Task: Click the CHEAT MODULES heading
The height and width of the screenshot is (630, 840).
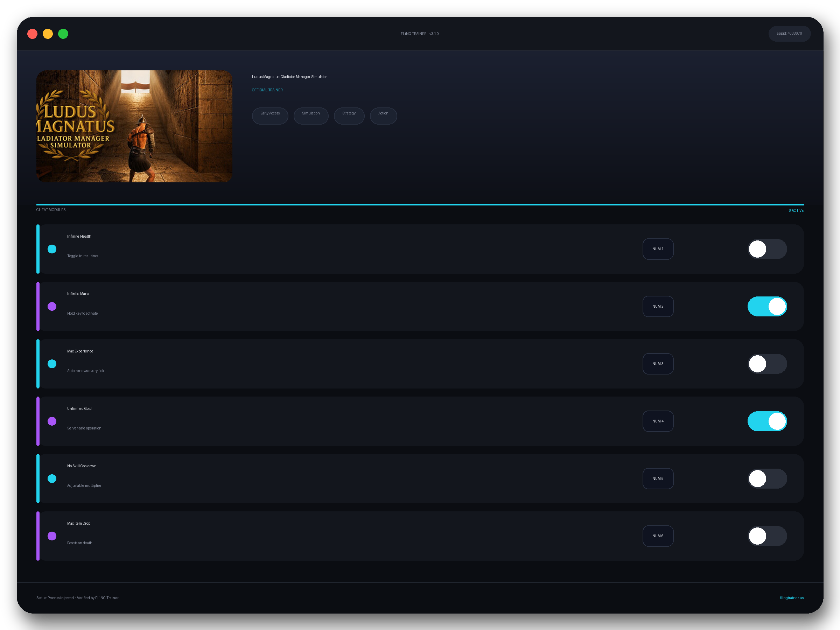Action: 51,210
